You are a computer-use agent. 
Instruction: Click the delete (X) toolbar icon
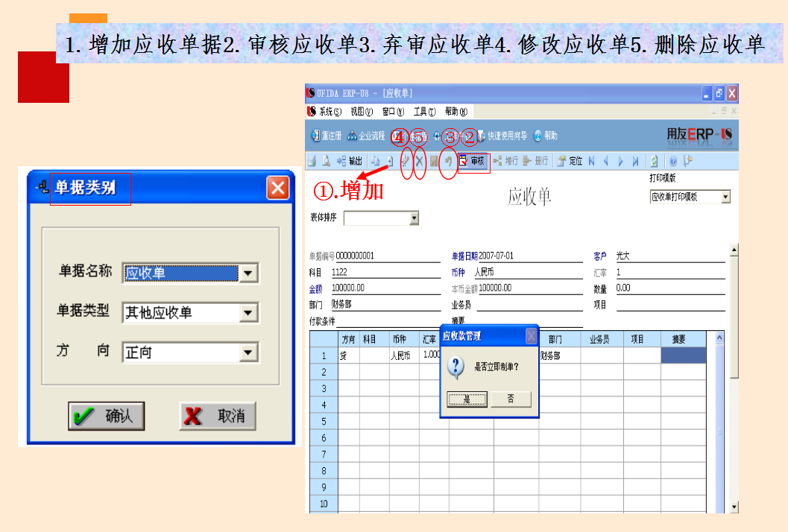pyautogui.click(x=420, y=161)
